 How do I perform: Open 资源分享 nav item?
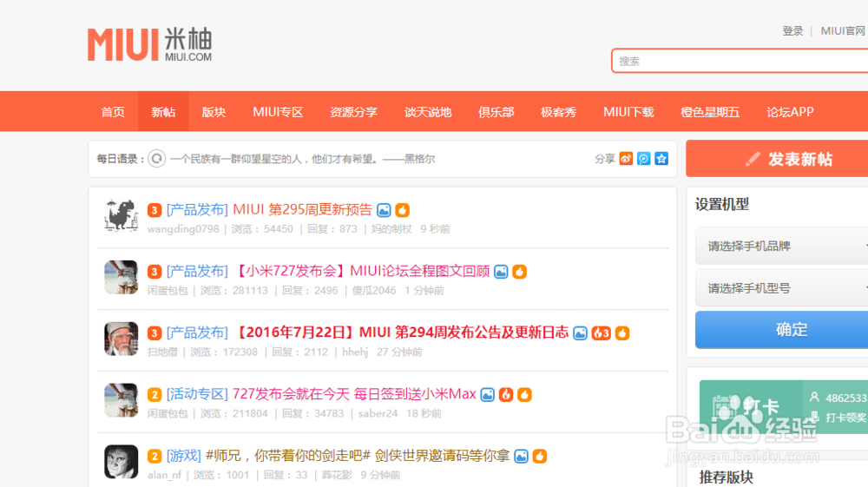(354, 112)
